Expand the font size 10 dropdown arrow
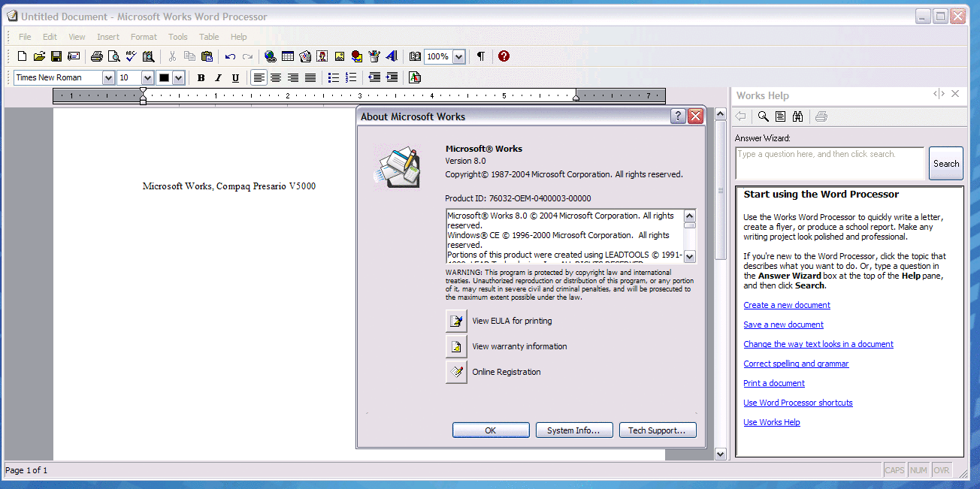 coord(147,77)
